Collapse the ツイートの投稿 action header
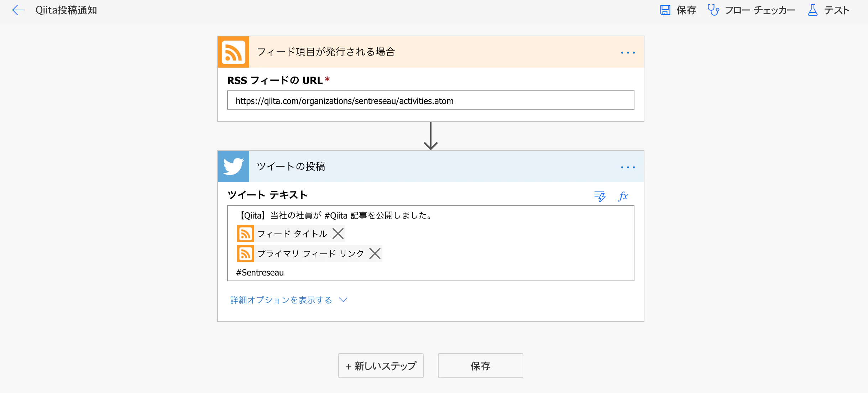 (x=431, y=167)
